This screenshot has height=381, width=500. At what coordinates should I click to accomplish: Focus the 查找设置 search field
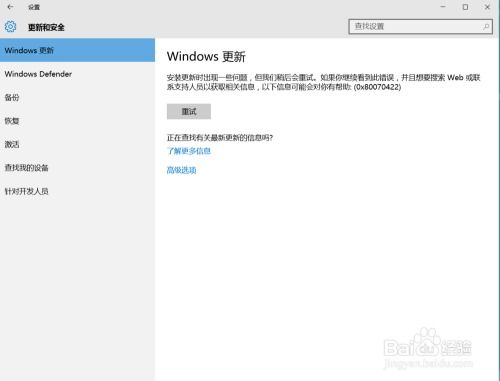421,26
